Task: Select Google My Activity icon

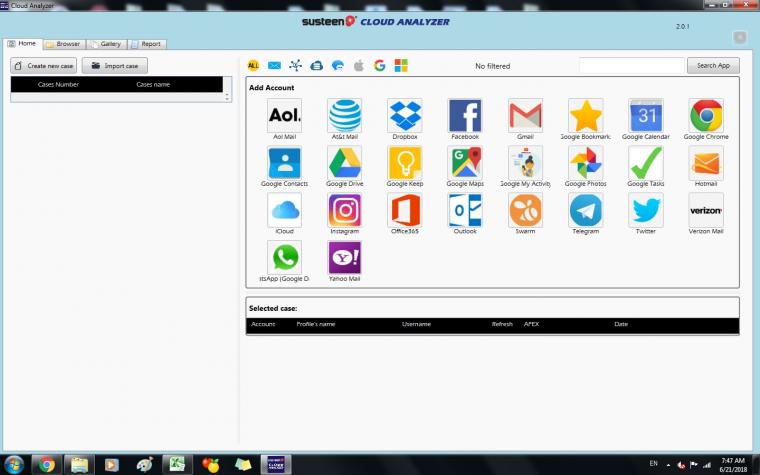Action: (x=525, y=163)
